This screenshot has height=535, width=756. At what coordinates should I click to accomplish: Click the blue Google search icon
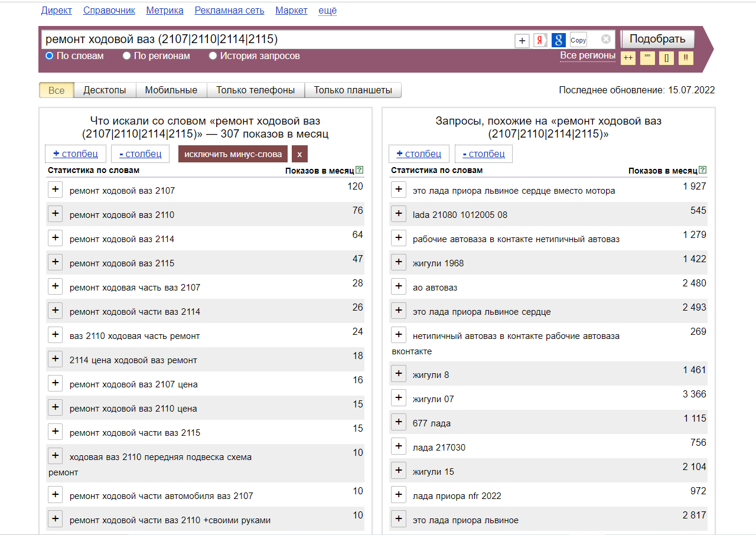click(559, 40)
